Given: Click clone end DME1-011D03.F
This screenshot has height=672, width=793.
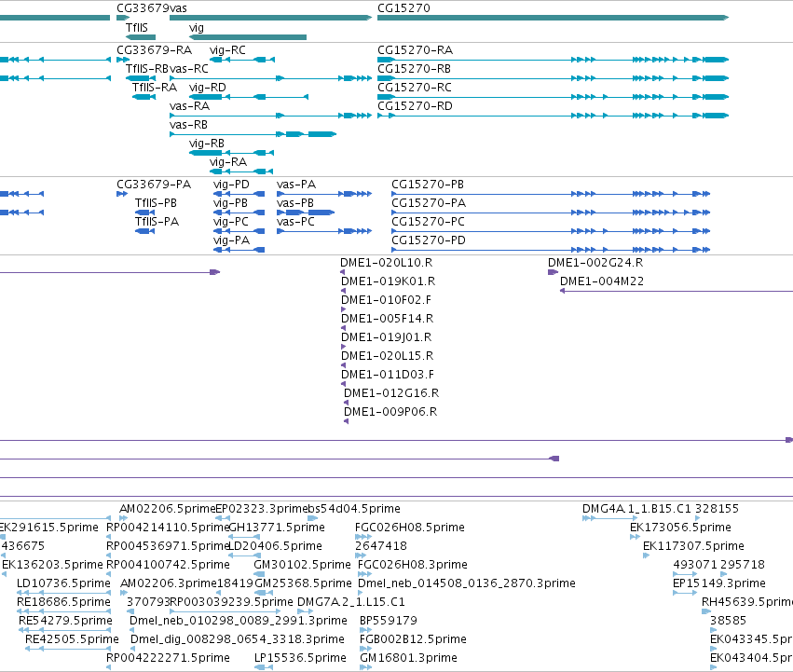Looking at the screenshot, I should click(388, 376).
